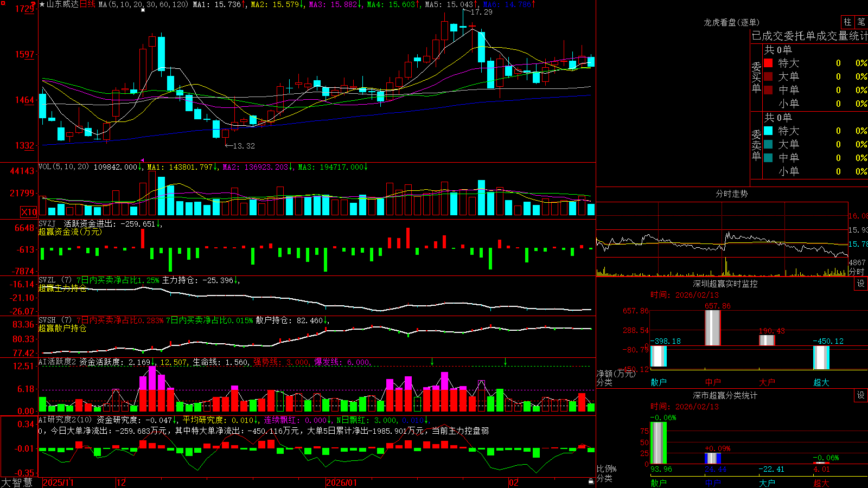Open the SVSH (7) indicator title

point(55,320)
